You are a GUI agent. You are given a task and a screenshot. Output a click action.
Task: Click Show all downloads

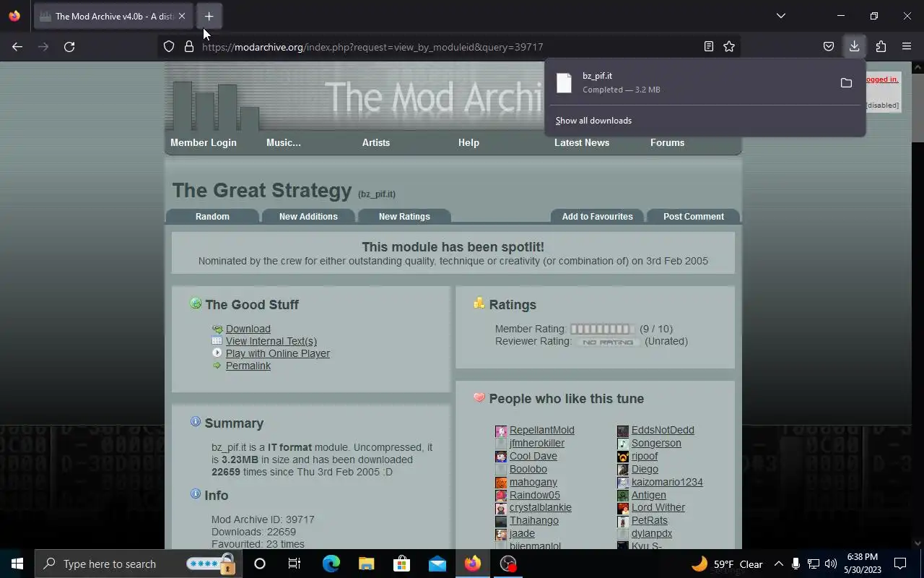coord(593,121)
